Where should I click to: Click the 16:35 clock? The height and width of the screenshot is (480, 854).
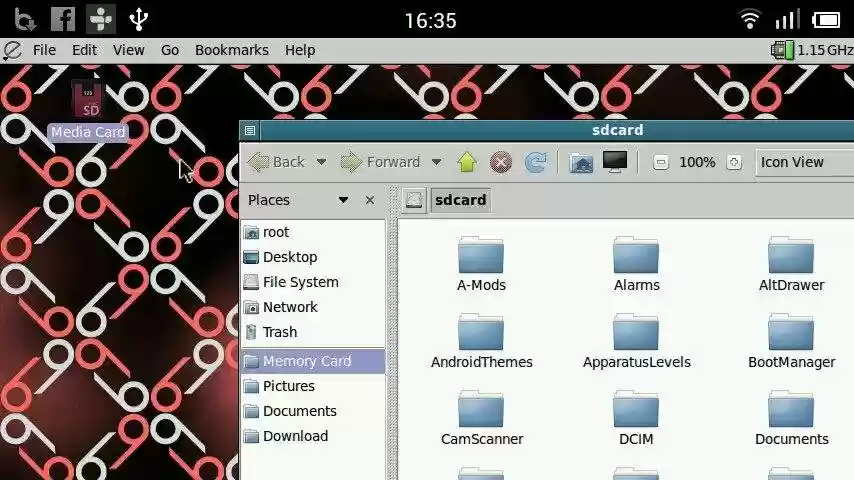[430, 21]
